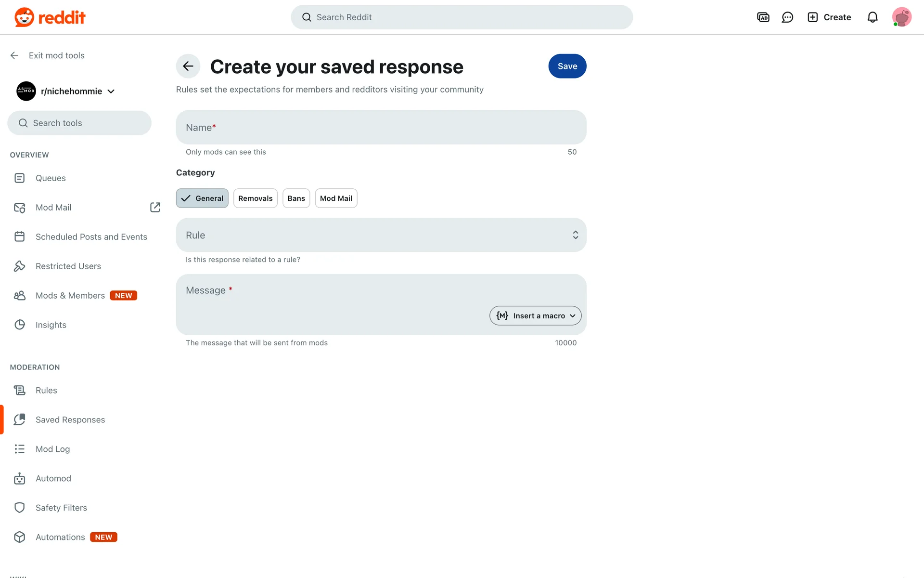Click the Reddit logo home icon

[25, 17]
